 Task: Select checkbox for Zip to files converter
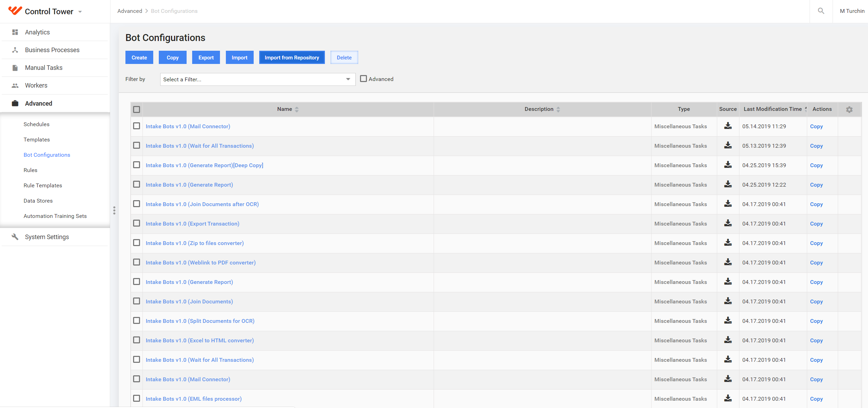(137, 243)
